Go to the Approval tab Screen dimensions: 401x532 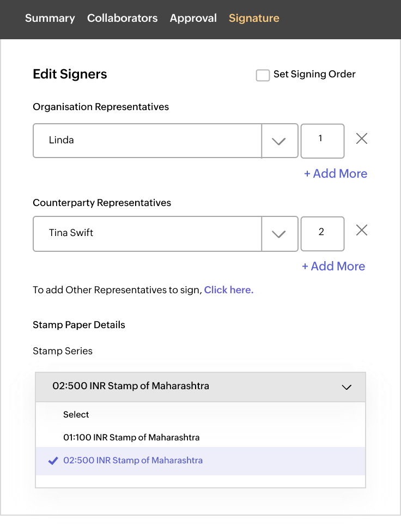tap(193, 18)
